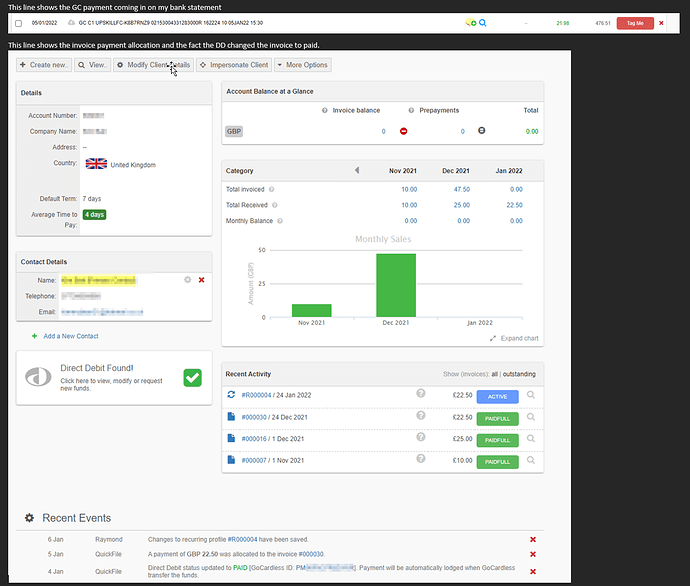
Task: Click the magnifier icon on bank statement row
Action: [483, 23]
